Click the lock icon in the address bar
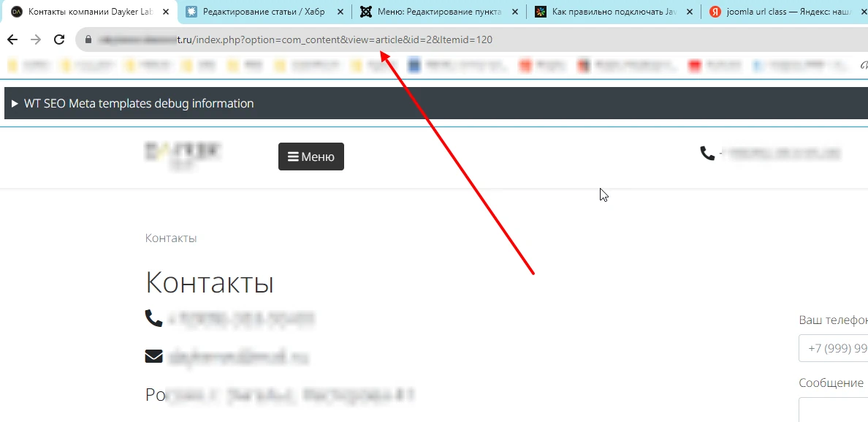The width and height of the screenshot is (868, 422). [x=87, y=40]
